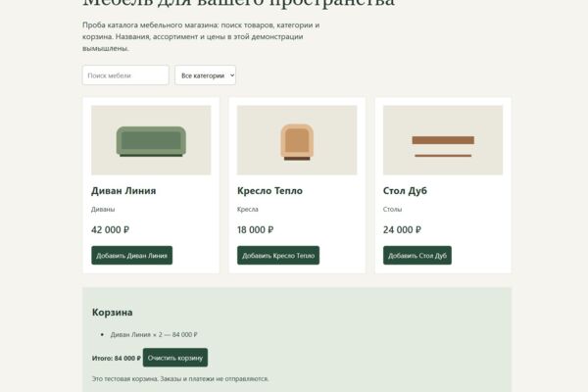Click the test cart disclaimer text
The width and height of the screenshot is (588, 392).
click(x=180, y=379)
